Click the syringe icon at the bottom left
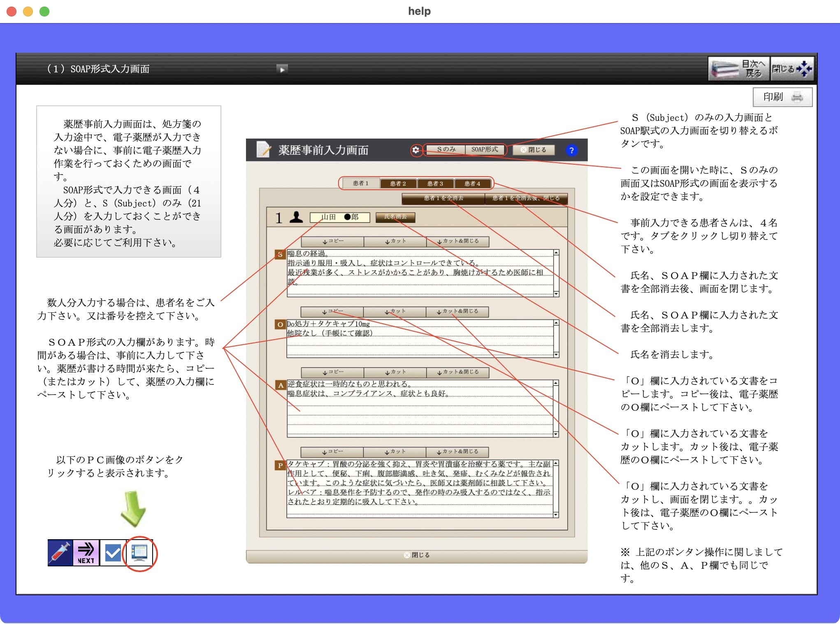Image resolution: width=840 pixels, height=624 pixels. click(60, 553)
